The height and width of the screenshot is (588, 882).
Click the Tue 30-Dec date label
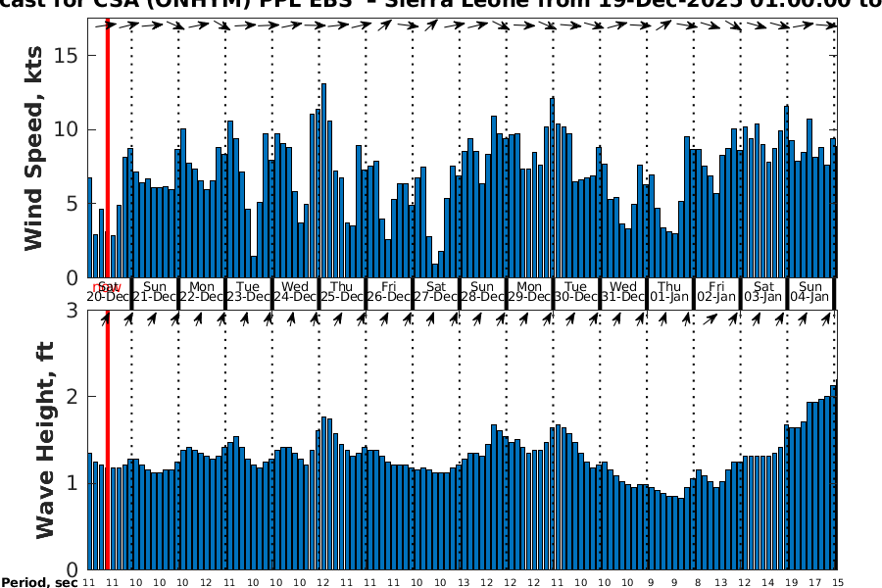[576, 291]
